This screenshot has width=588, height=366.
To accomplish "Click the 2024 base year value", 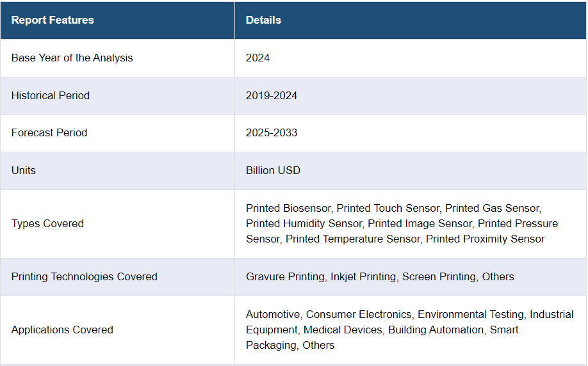I will (x=257, y=58).
